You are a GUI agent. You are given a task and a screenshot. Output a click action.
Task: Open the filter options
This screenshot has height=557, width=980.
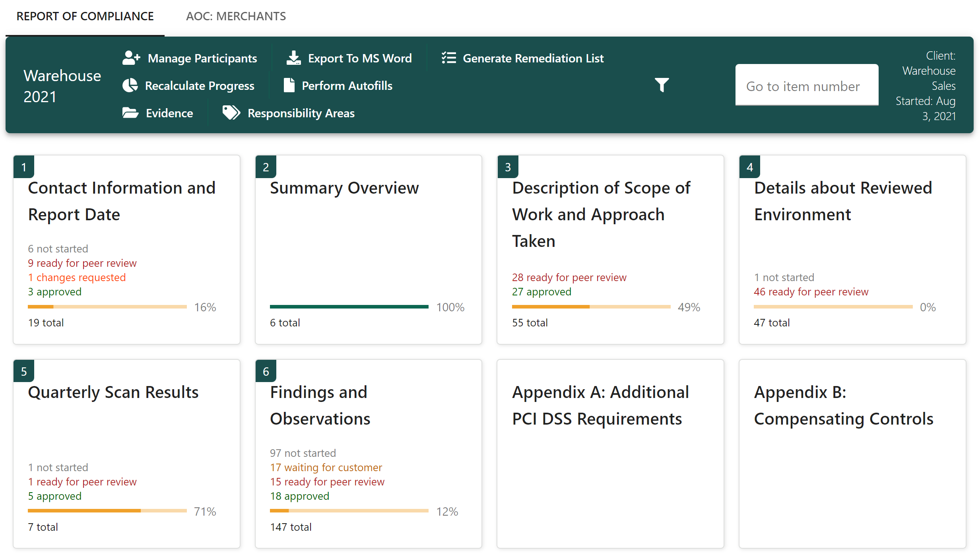tap(661, 85)
